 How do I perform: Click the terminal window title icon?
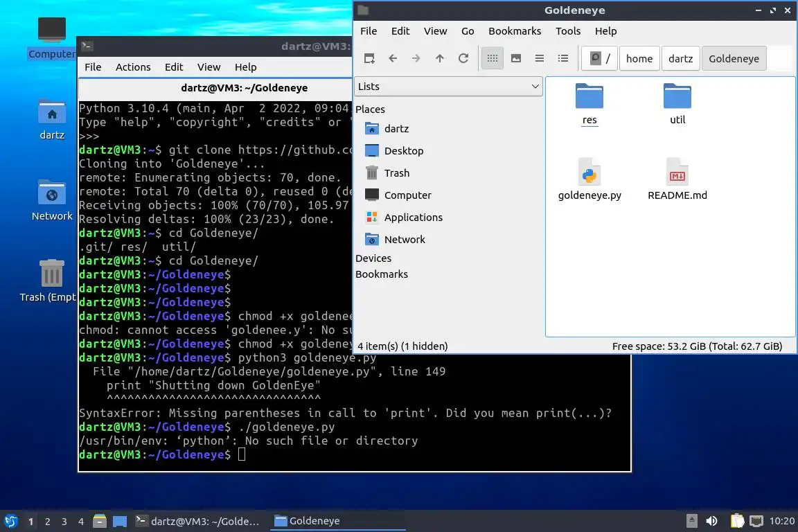tap(87, 46)
